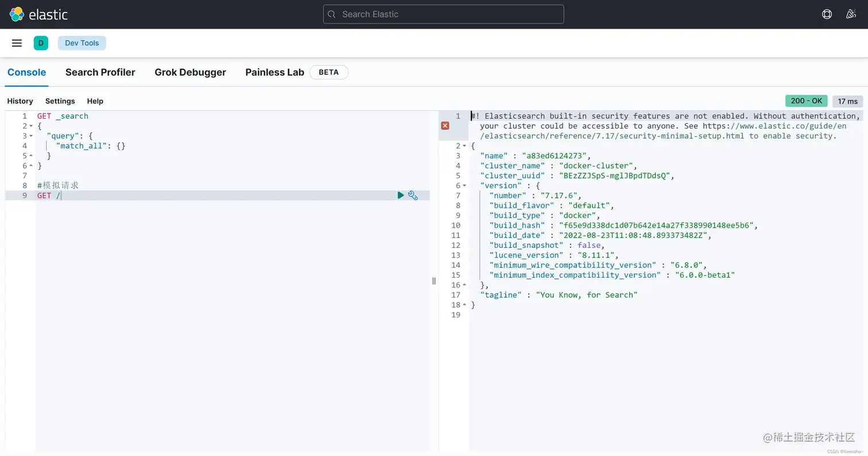
Task: Toggle fold arrow at output line 16
Action: tap(464, 285)
